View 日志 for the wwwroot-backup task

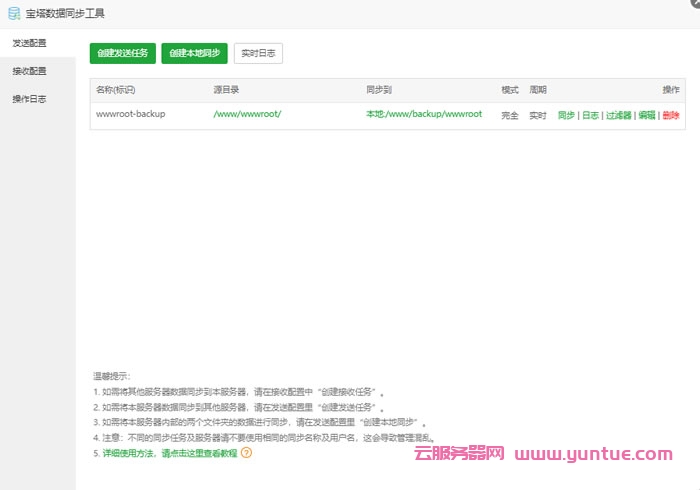(590, 115)
